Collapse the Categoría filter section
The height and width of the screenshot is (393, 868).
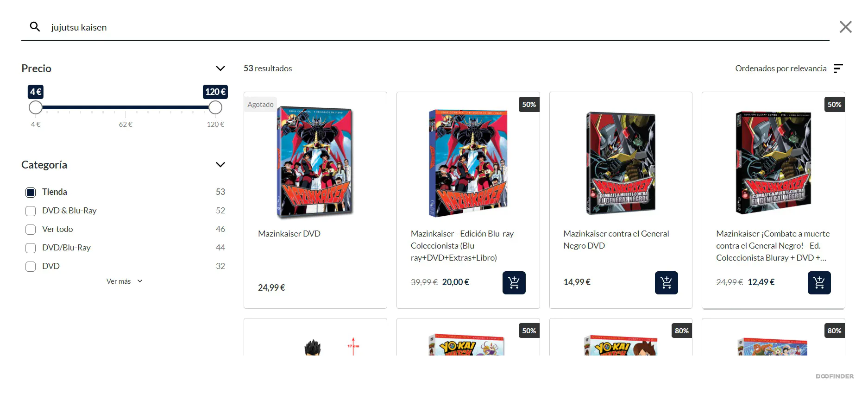tap(220, 165)
